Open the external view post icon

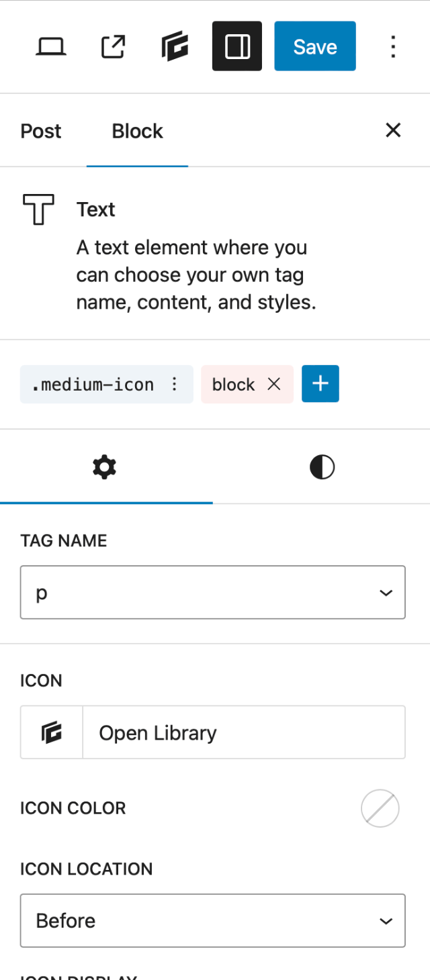pos(112,46)
